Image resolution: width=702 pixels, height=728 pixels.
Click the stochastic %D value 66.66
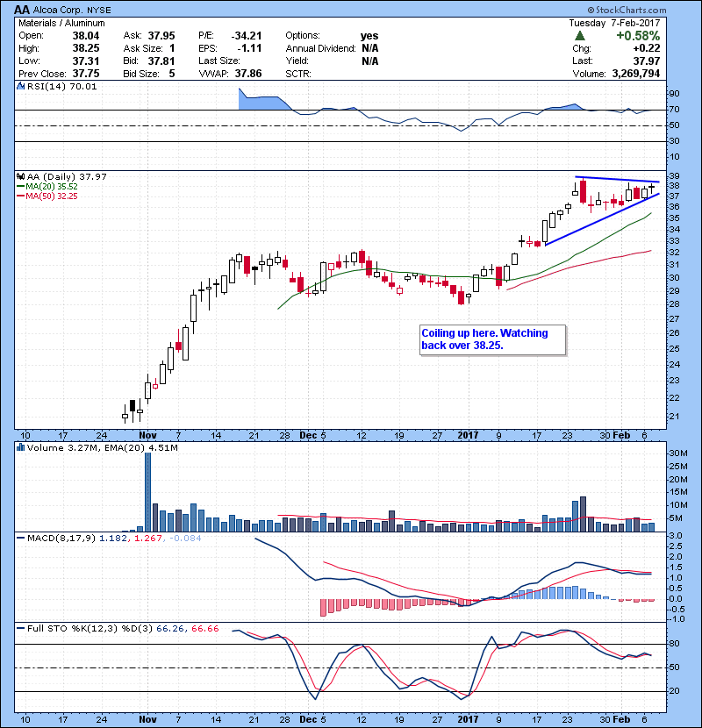pos(204,629)
